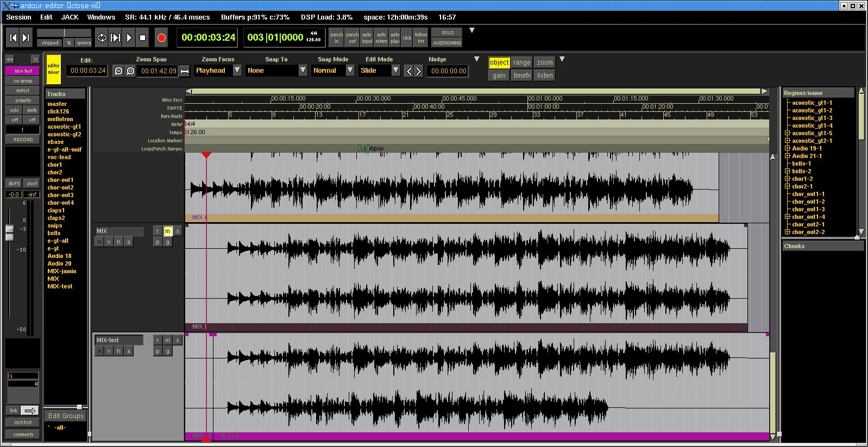This screenshot has width=868, height=447.
Task: Nudge forward with the right arrow
Action: pos(418,71)
